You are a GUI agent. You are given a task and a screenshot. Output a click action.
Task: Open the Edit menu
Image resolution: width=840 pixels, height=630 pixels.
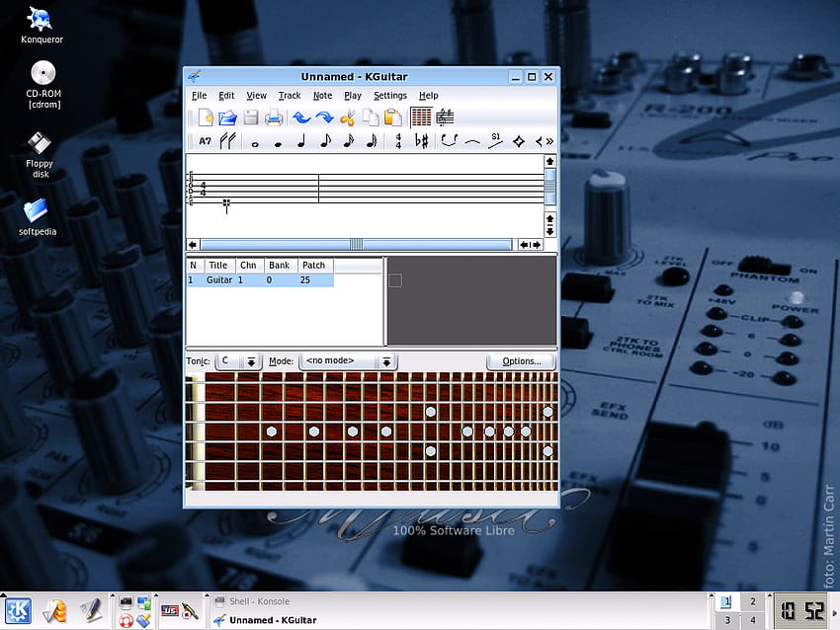[x=226, y=95]
